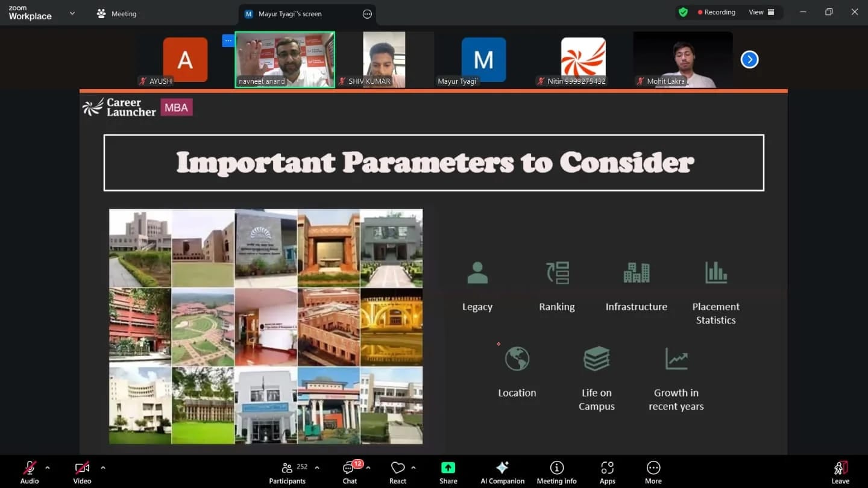This screenshot has width=868, height=488.
Task: Select the Mayur Tyagi participant tile
Action: [x=484, y=60]
